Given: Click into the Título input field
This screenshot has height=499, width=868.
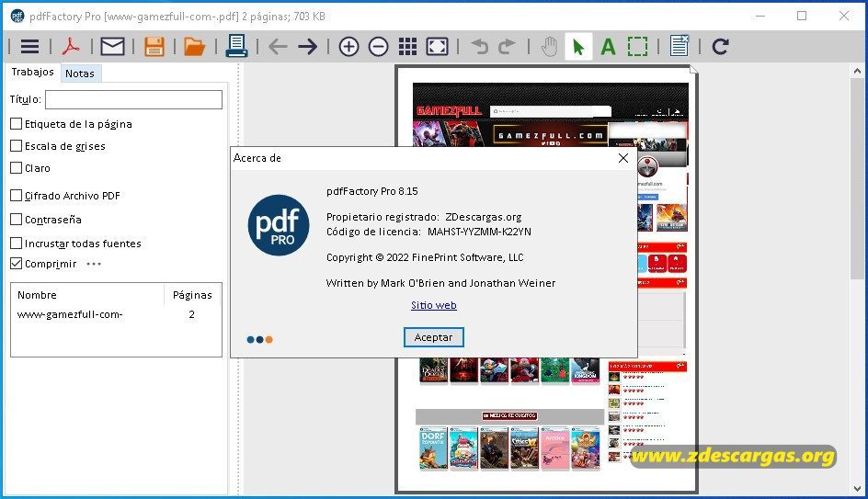Looking at the screenshot, I should (x=133, y=99).
